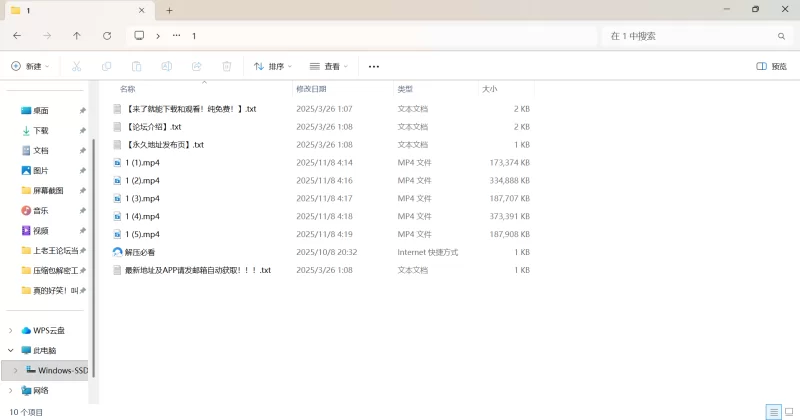Open a new tab with plus button
The width and height of the screenshot is (800, 420).
(169, 10)
